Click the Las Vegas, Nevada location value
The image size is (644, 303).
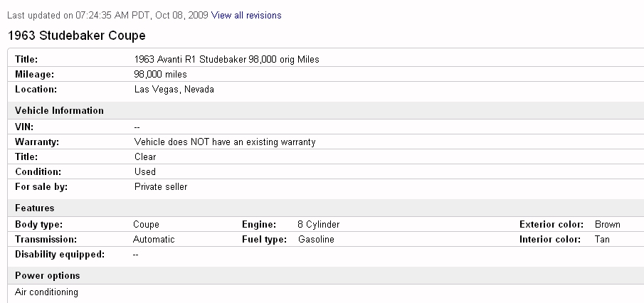(174, 90)
